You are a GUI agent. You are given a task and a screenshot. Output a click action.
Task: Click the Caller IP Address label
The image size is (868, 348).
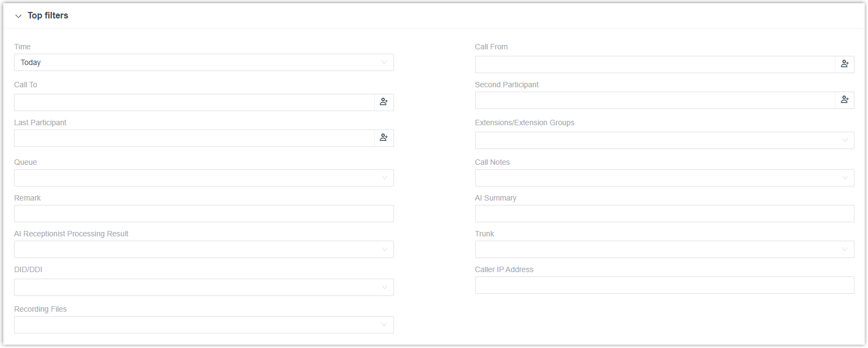504,269
